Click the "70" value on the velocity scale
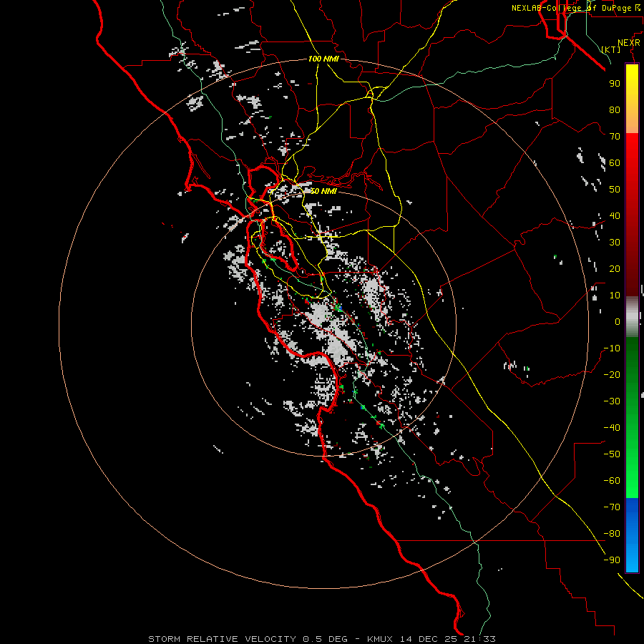 pos(615,137)
